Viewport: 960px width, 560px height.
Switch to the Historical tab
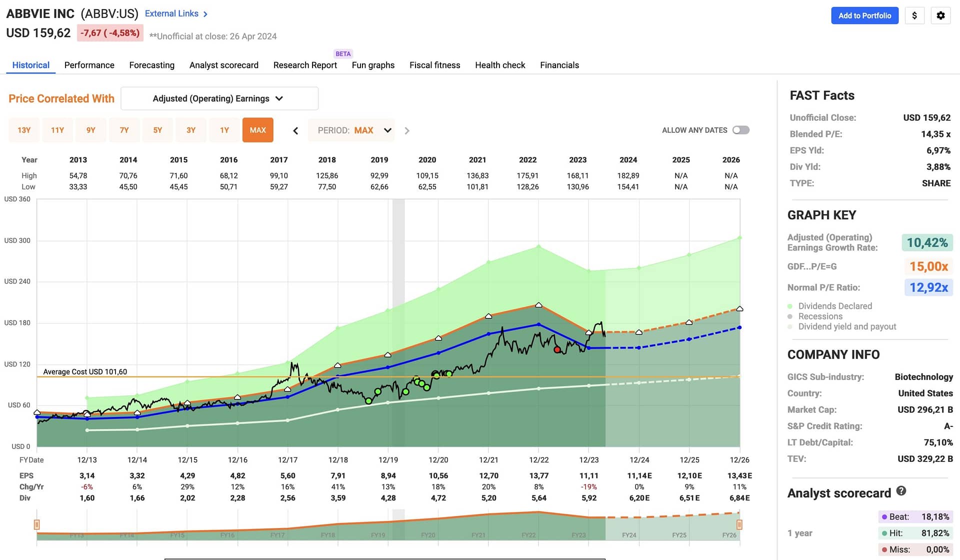click(x=31, y=65)
